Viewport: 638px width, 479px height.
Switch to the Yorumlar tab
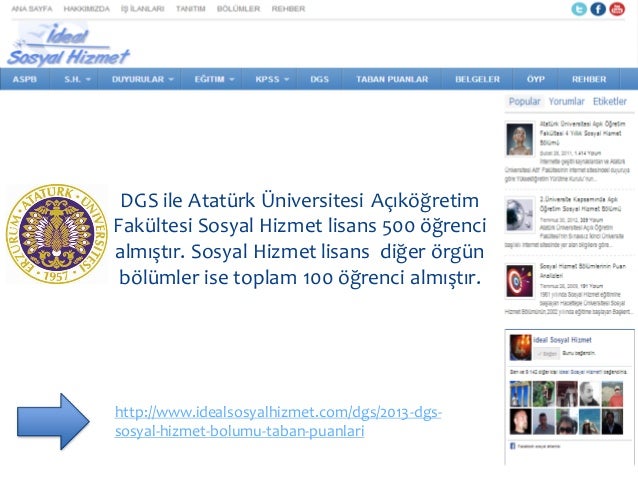tap(566, 101)
